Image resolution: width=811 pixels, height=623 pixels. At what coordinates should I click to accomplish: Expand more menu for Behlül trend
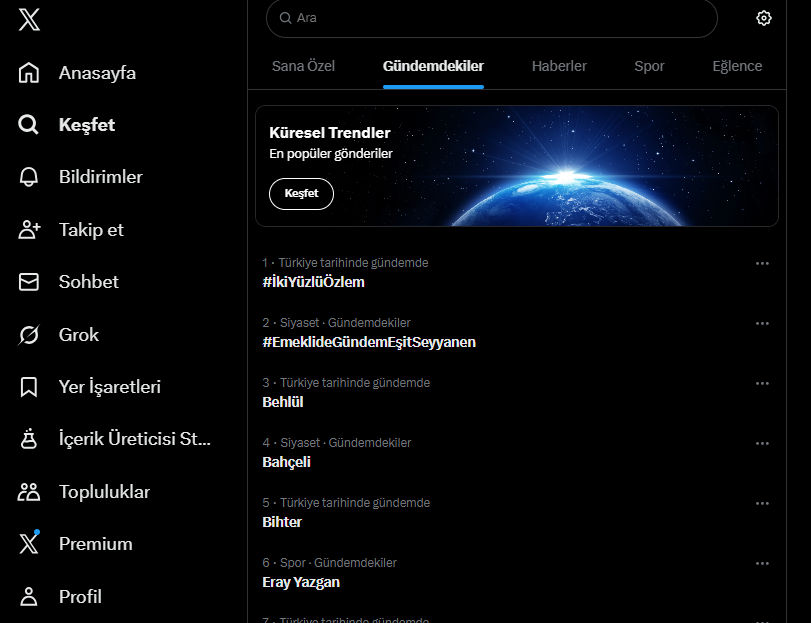762,383
